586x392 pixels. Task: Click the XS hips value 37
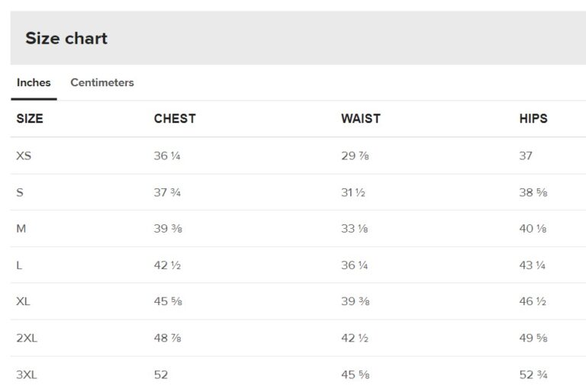point(526,156)
